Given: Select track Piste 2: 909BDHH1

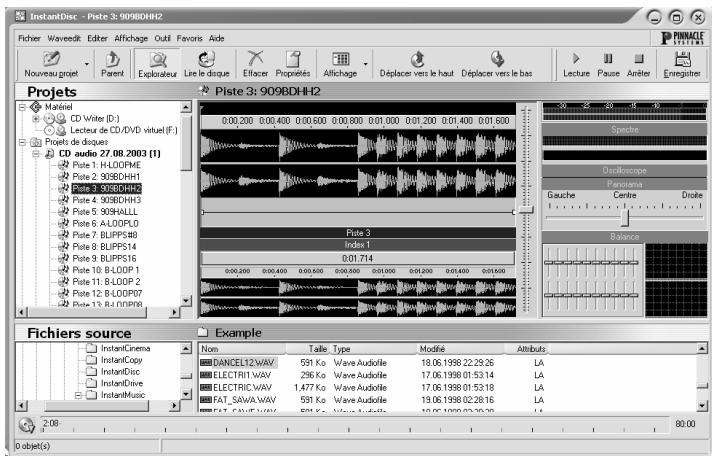Looking at the screenshot, I should pos(106,177).
